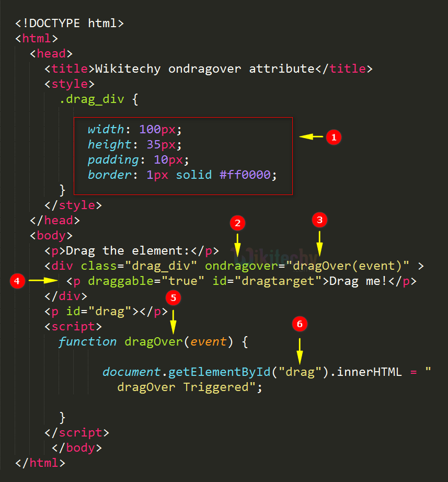Click the "true" draggable value
Viewport: 448px width, 482px height.
point(182,281)
